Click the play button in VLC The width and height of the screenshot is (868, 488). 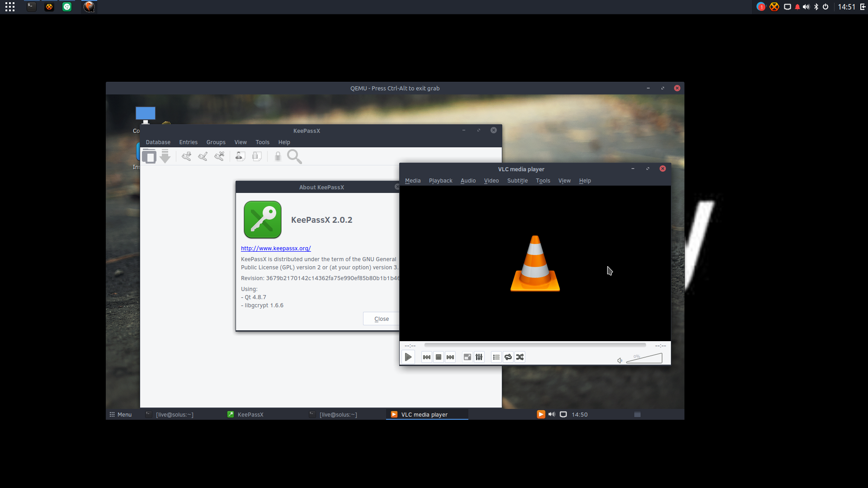click(408, 357)
